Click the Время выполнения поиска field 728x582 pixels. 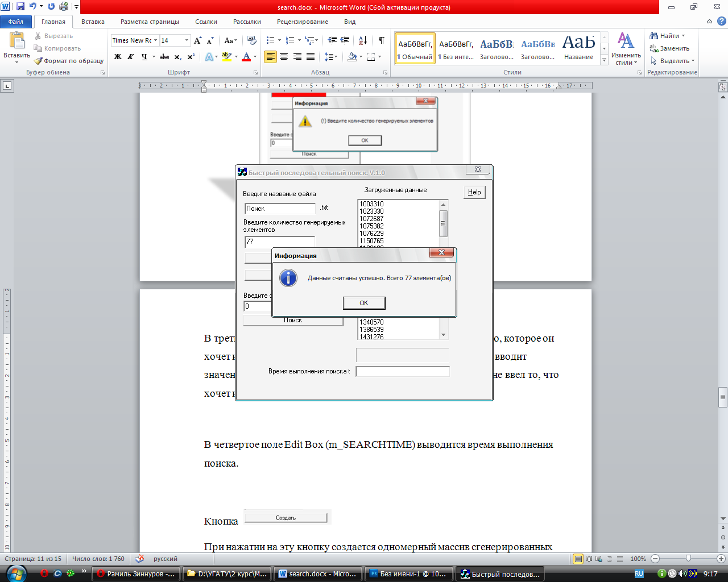(x=403, y=371)
